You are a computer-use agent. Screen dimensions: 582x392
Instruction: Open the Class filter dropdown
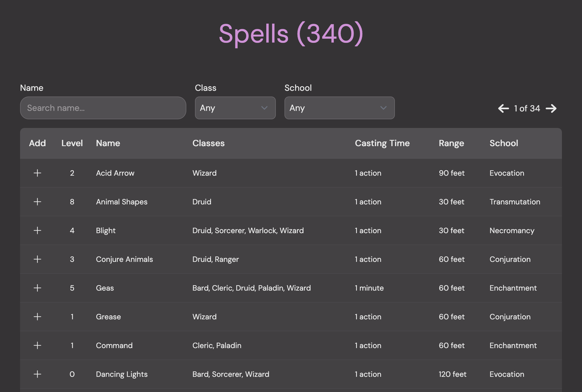(x=235, y=108)
